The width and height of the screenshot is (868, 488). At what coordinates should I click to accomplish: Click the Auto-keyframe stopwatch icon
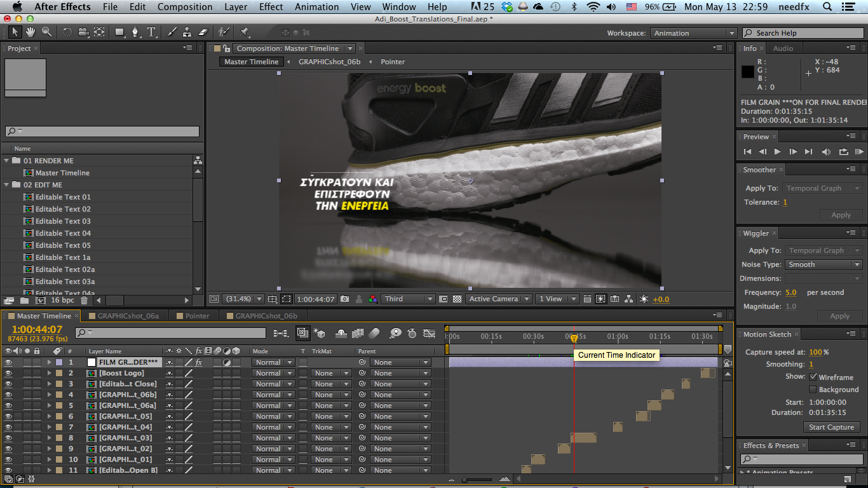click(x=412, y=333)
